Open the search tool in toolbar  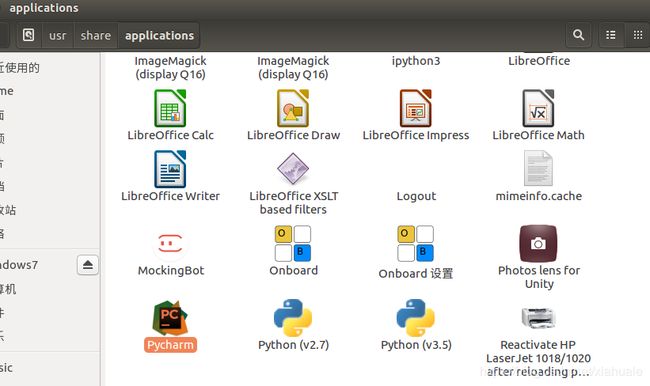coord(578,35)
